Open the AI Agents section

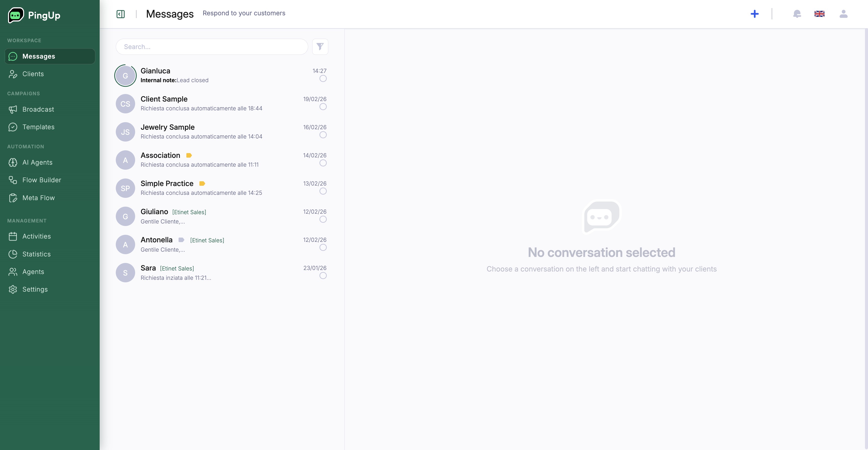pos(37,162)
